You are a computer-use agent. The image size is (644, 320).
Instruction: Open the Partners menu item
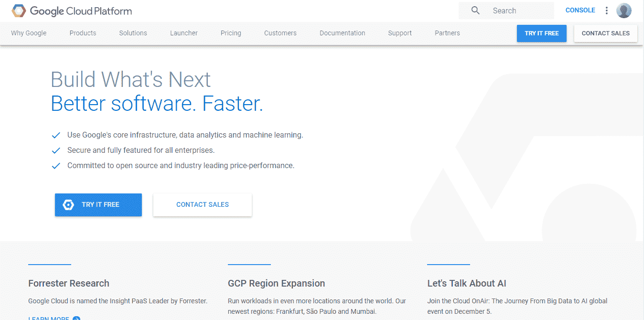tap(447, 33)
